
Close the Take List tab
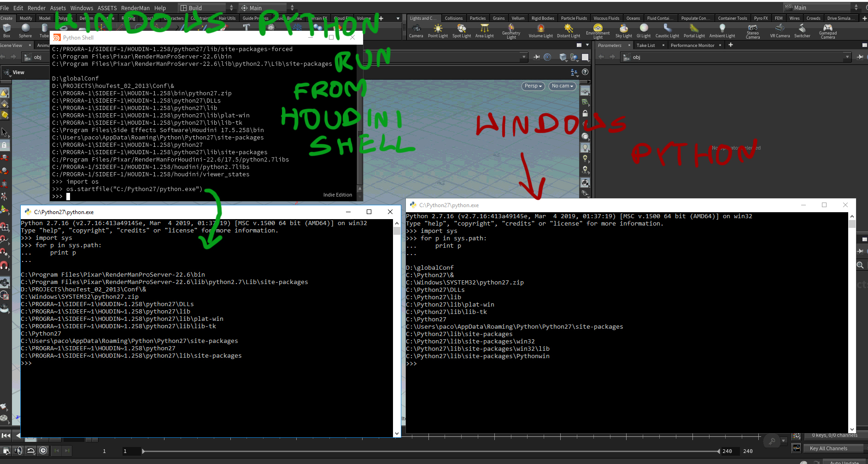(x=663, y=45)
